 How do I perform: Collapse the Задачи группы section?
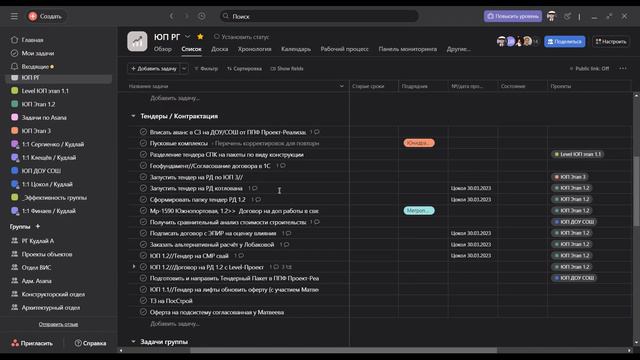pos(133,342)
